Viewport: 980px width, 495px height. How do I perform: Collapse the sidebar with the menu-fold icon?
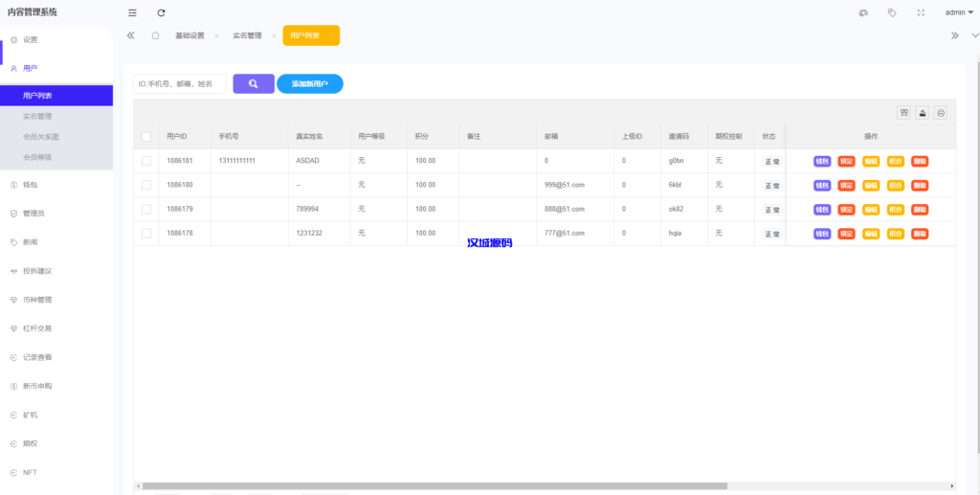pos(132,12)
